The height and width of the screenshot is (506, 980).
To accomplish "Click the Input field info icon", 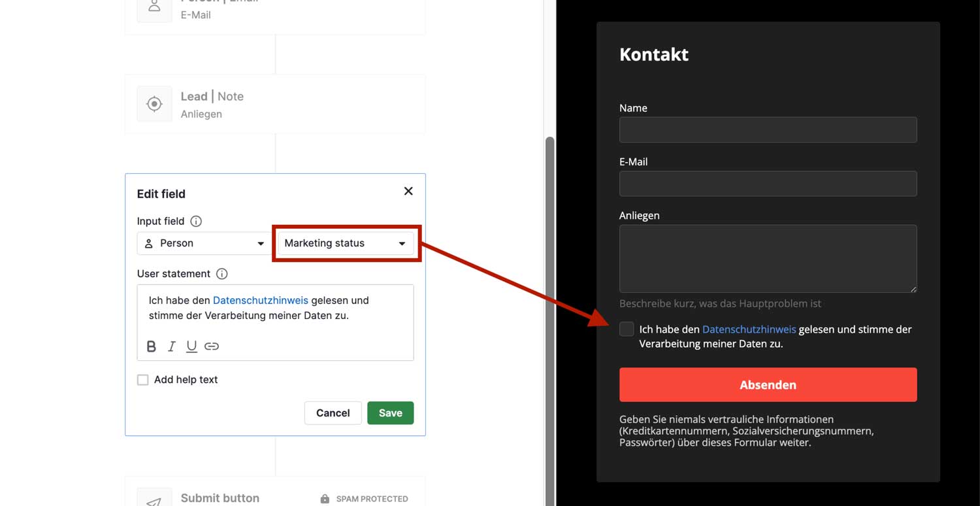I will [196, 222].
